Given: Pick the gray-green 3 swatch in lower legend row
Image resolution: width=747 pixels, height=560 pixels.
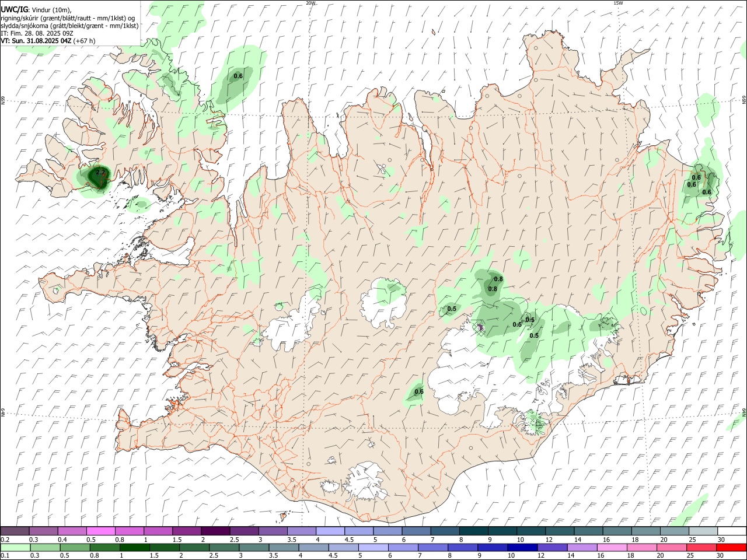Looking at the screenshot, I should click(x=254, y=547).
